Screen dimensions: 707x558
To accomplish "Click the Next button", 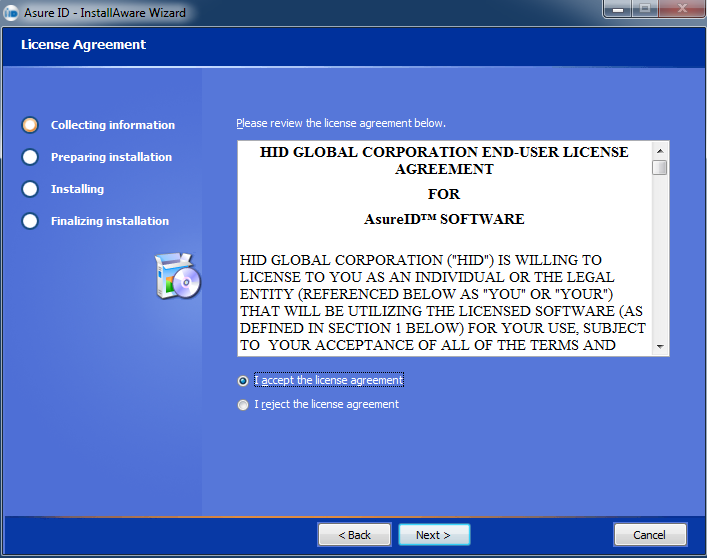I will tap(434, 535).
